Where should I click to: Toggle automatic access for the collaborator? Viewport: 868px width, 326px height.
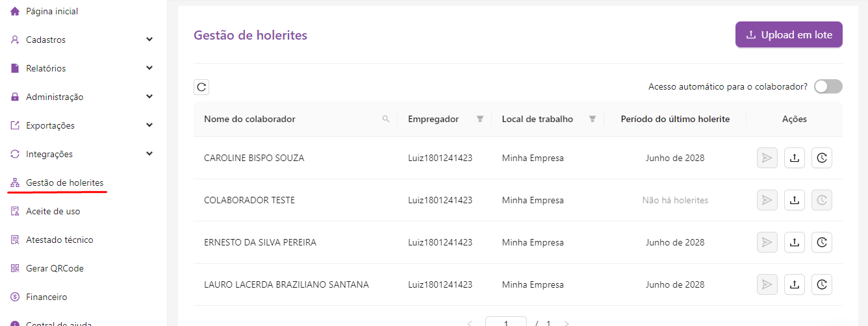point(828,86)
